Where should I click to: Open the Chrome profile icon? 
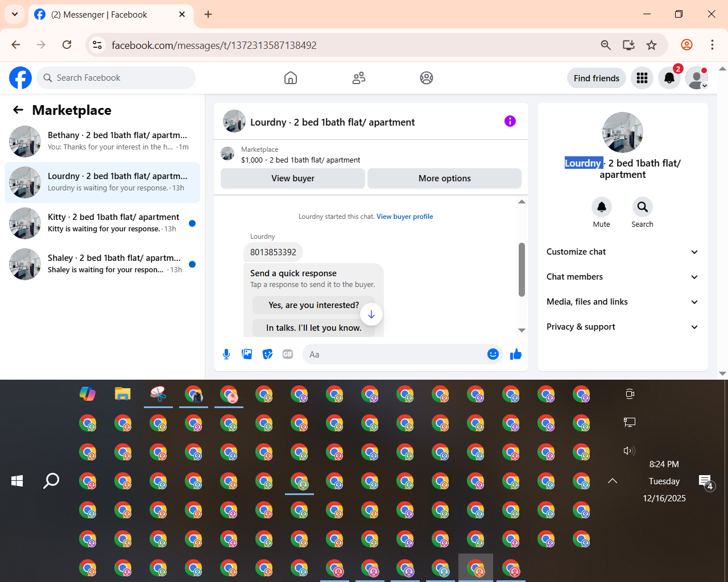tap(687, 45)
